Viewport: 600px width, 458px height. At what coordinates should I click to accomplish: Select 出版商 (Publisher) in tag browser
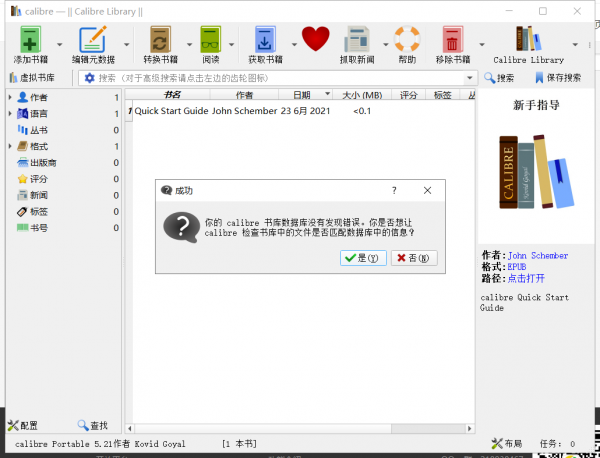coord(37,163)
